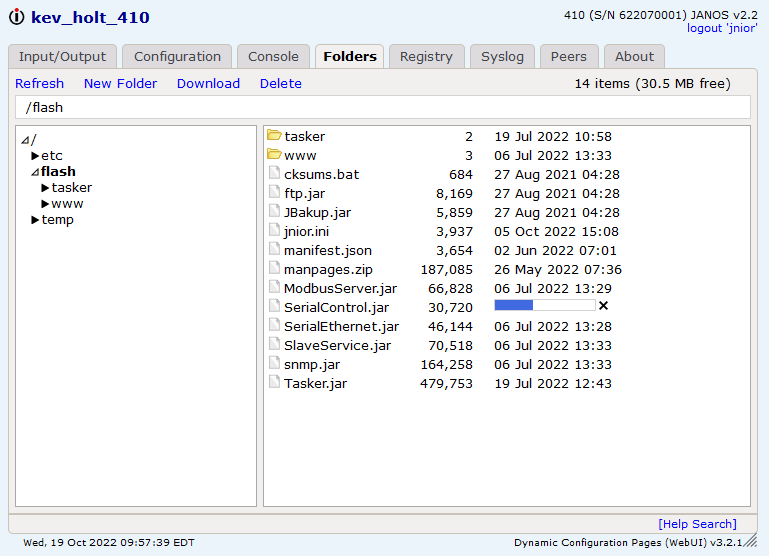Click the cksums.bat file icon

[275, 174]
